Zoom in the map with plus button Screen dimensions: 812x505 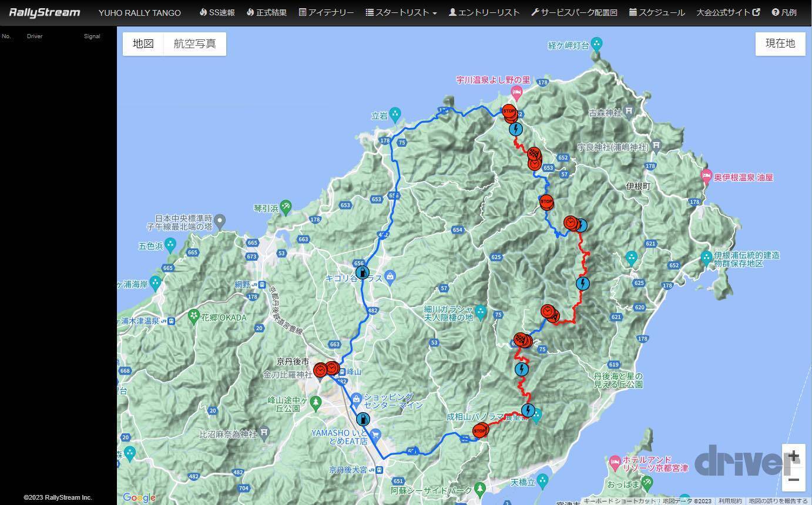coord(793,456)
